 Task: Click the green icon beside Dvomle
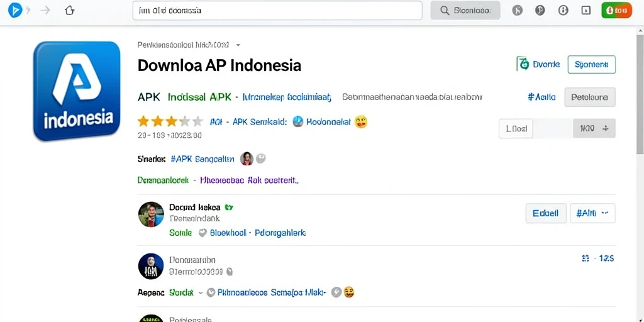(x=523, y=64)
